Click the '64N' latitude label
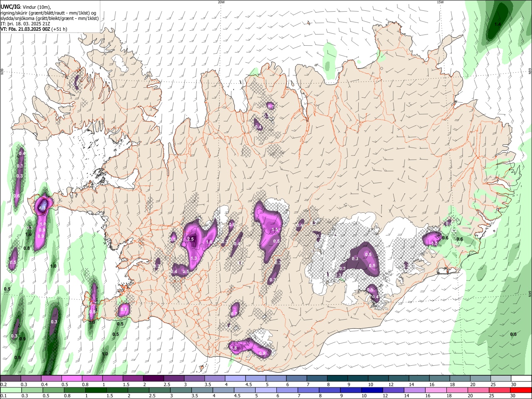The height and width of the screenshot is (399, 532). click(x=530, y=293)
